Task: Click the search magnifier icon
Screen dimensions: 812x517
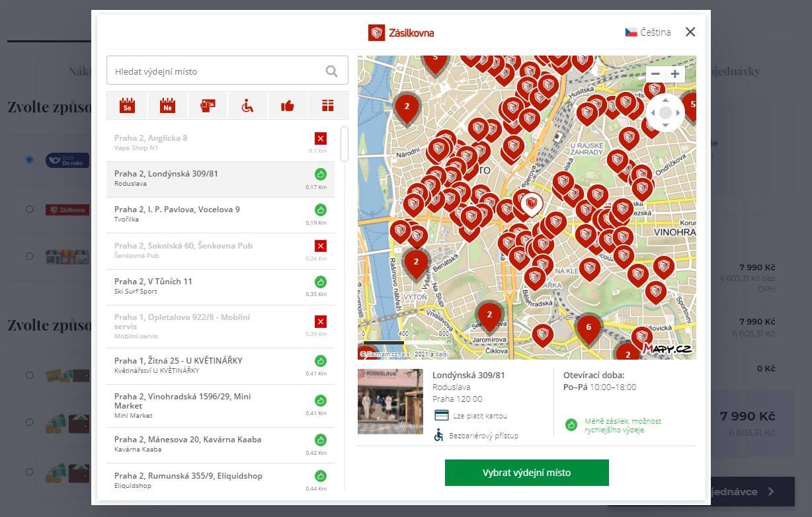Action: [x=332, y=71]
